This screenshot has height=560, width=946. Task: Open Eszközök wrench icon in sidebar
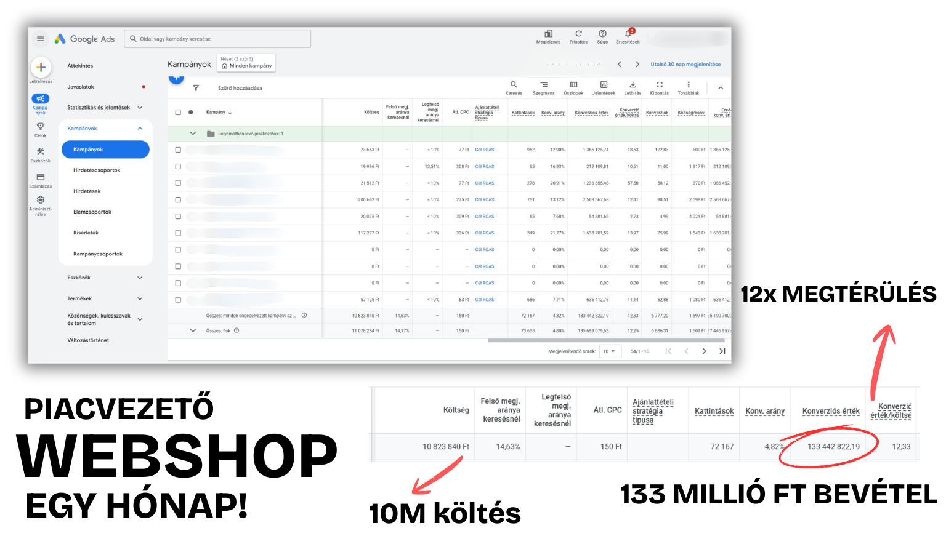41,151
